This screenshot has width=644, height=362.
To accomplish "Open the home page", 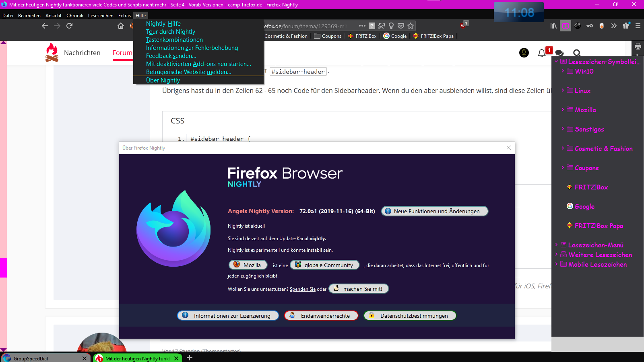I will tap(121, 26).
